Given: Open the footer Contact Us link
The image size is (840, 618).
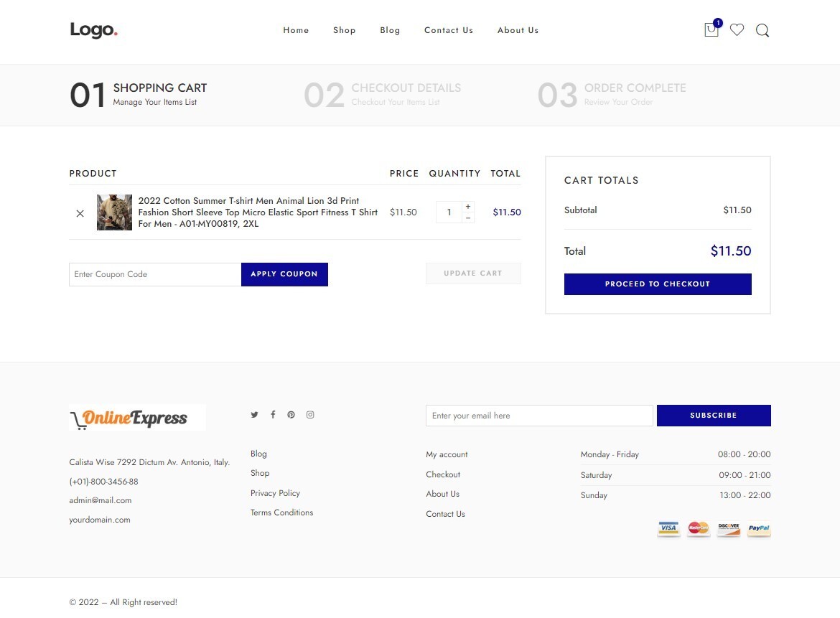Looking at the screenshot, I should point(445,514).
